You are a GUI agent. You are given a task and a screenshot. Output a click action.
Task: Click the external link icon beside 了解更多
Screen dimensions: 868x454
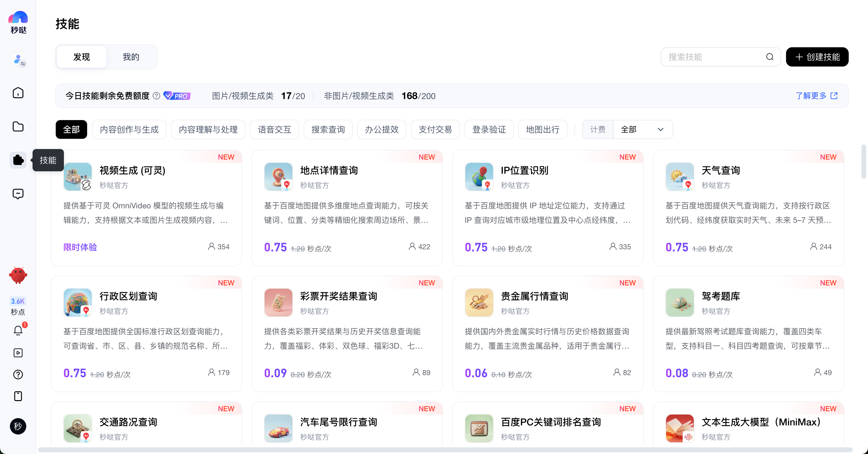(x=834, y=96)
